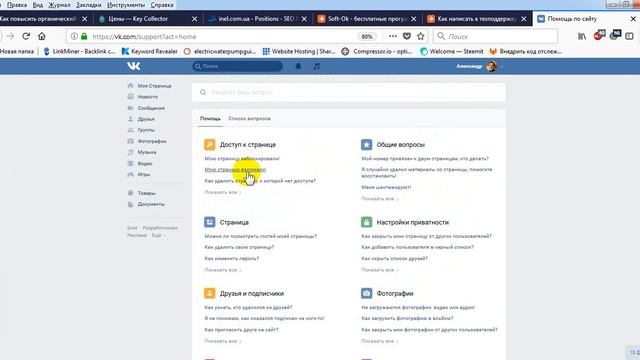Bookmark this page with the star icon
This screenshot has width=640, height=360.
point(421,36)
